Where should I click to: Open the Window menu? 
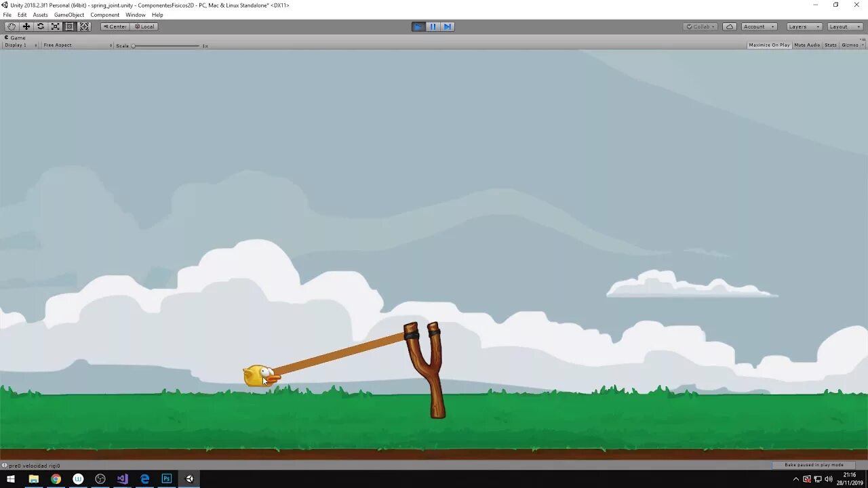(136, 15)
